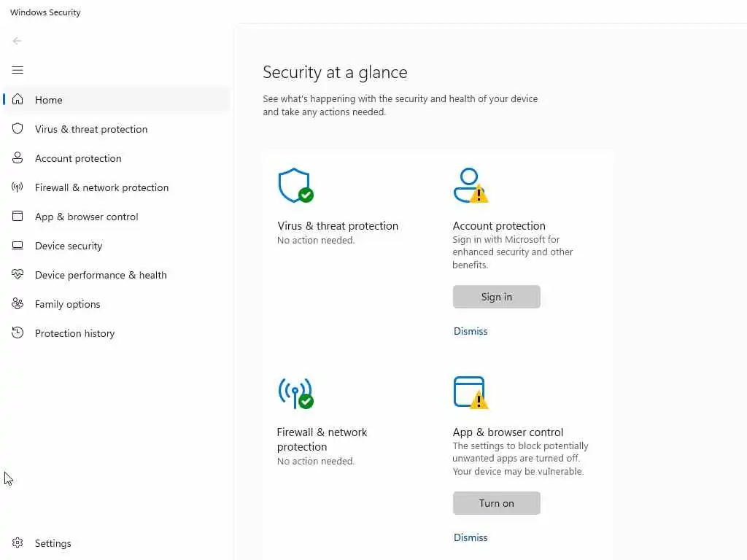747x560 pixels.
Task: Click the back arrow icon
Action: pyautogui.click(x=18, y=41)
